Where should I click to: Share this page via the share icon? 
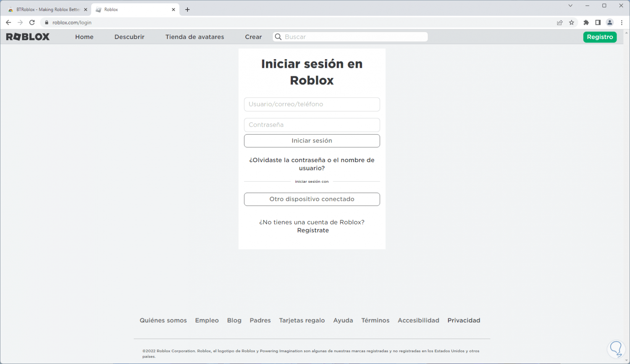pos(560,23)
